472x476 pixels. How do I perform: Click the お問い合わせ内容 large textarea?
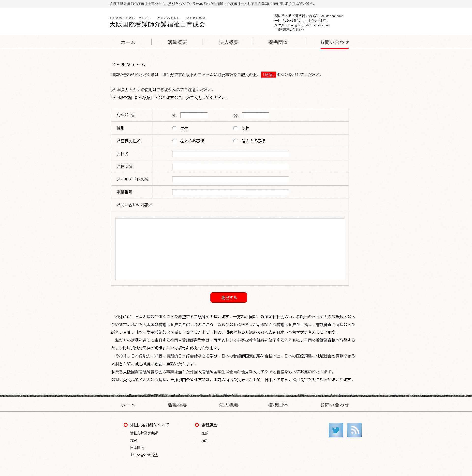pos(230,249)
